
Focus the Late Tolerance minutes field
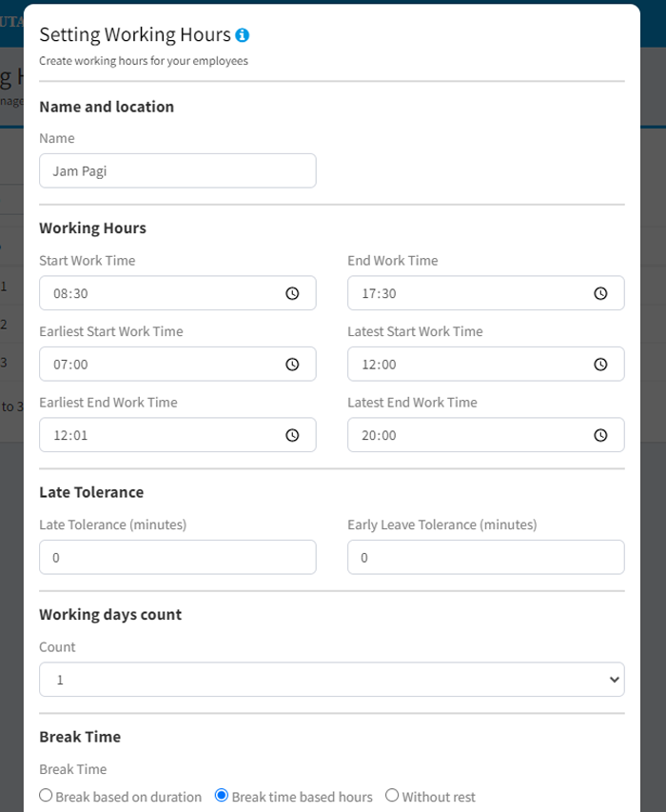pyautogui.click(x=177, y=558)
